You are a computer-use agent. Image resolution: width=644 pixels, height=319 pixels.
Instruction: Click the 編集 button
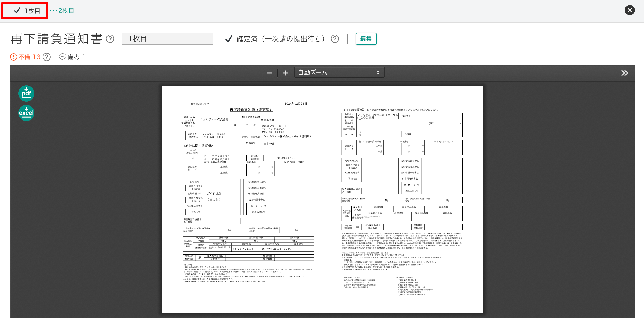click(366, 39)
